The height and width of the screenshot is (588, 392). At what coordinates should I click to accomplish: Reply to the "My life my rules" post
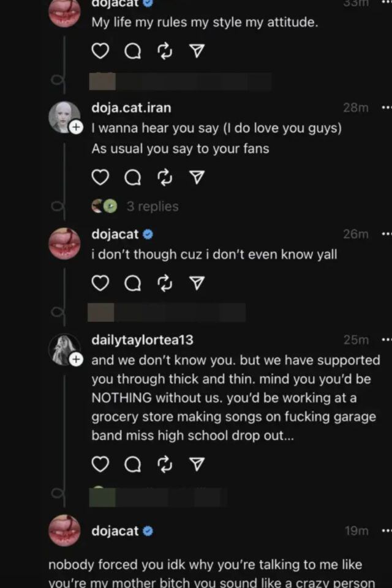132,53
